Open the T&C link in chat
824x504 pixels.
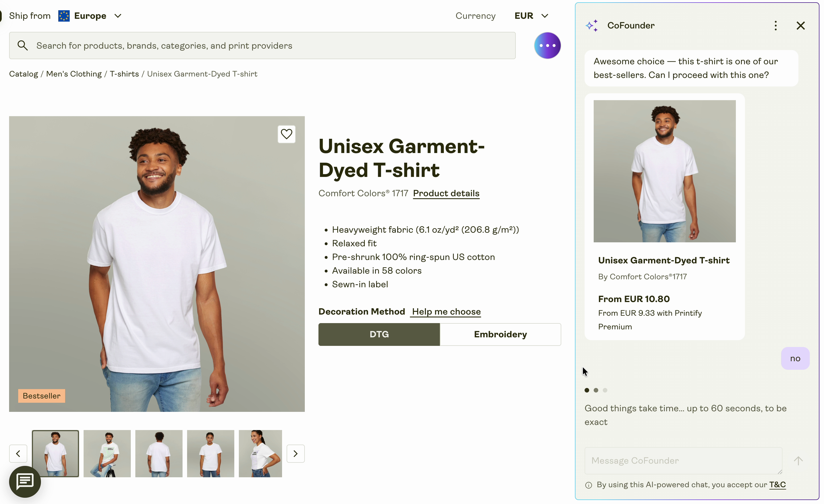pyautogui.click(x=777, y=485)
